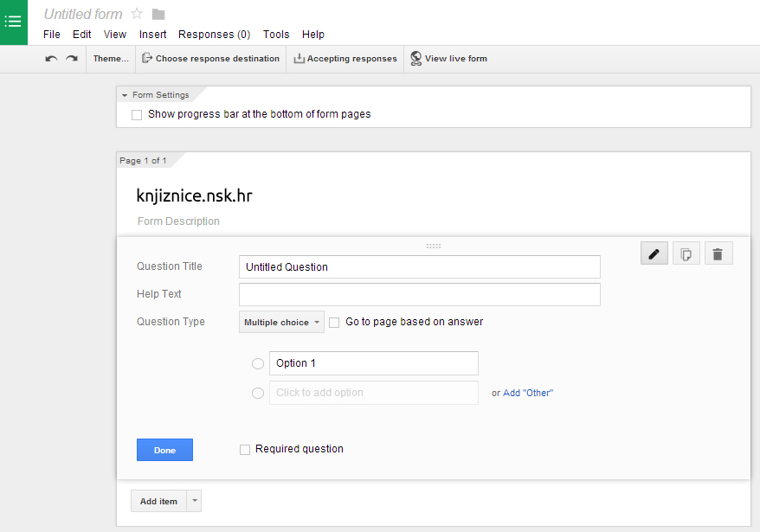Image resolution: width=760 pixels, height=532 pixels.
Task: Open the Insert menu
Action: [152, 35]
